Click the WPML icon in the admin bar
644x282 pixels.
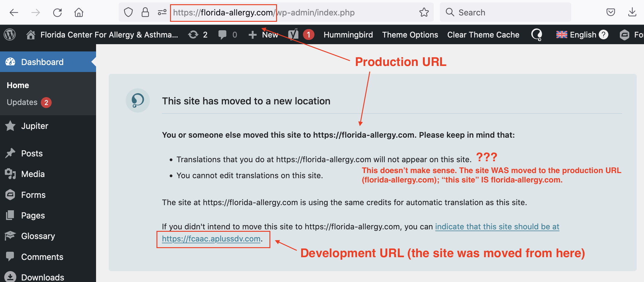[537, 34]
